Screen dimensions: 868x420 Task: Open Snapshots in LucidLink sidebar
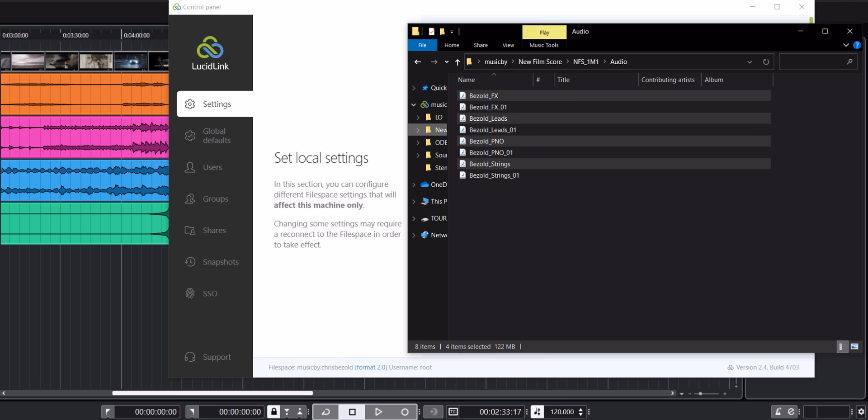220,262
